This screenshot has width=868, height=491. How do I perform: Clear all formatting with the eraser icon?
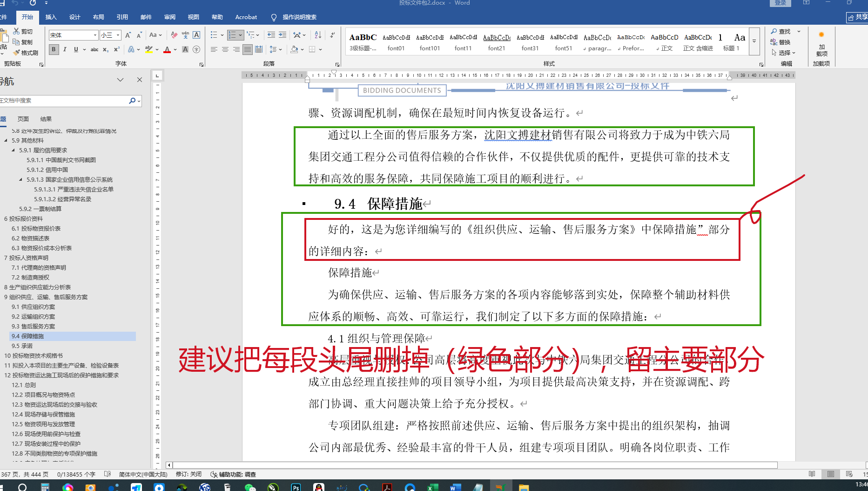pos(174,35)
